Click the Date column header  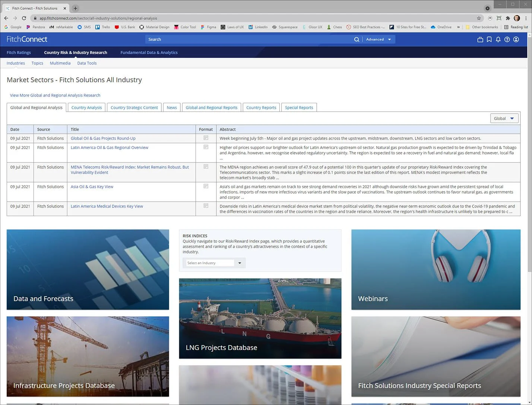click(x=20, y=129)
